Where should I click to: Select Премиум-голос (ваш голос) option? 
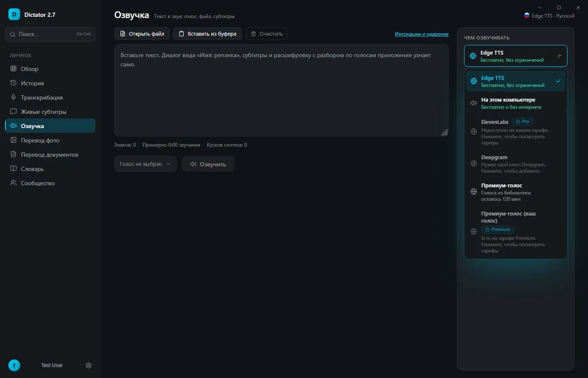click(516, 232)
